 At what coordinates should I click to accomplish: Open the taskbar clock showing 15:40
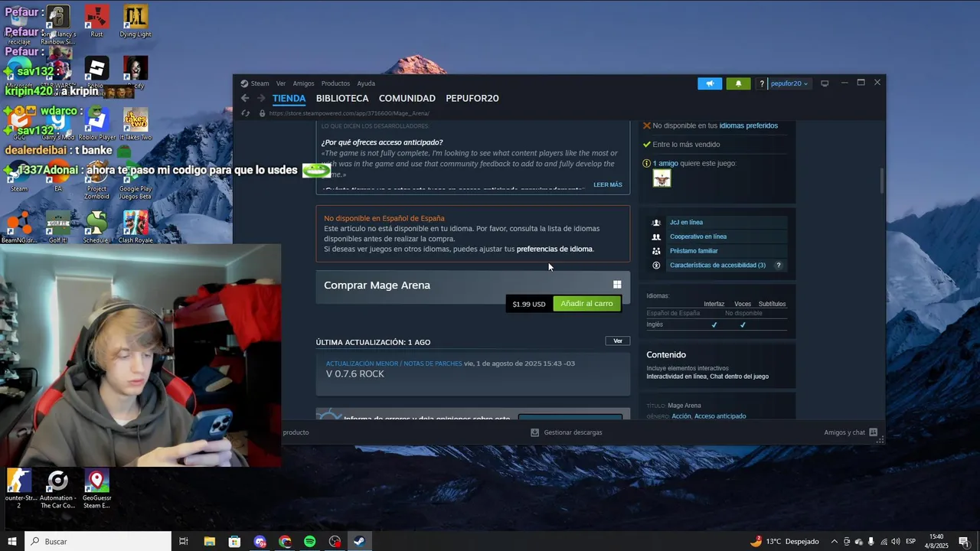(x=936, y=541)
